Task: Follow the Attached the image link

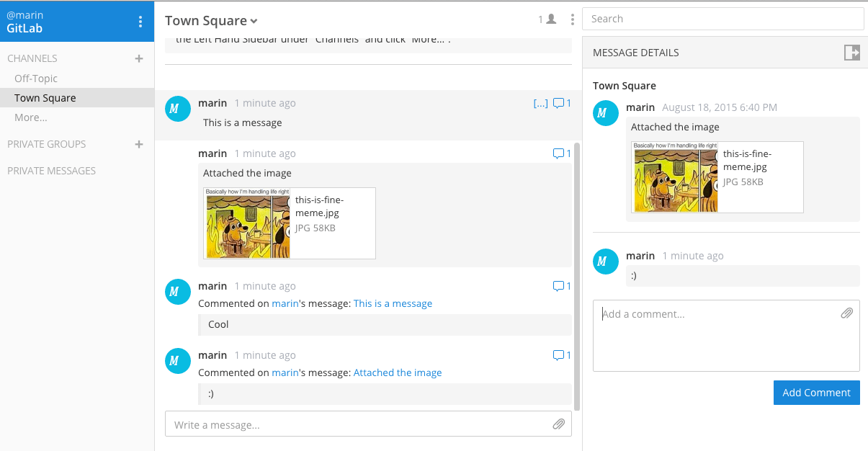Action: pos(398,372)
